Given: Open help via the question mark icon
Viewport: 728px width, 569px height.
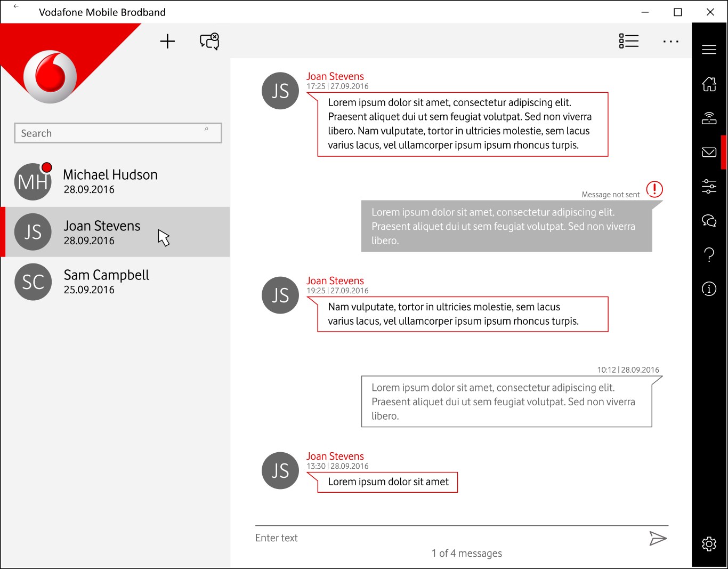Looking at the screenshot, I should (709, 254).
